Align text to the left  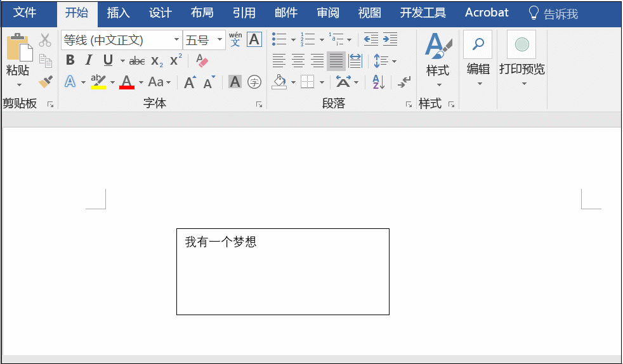(x=279, y=61)
